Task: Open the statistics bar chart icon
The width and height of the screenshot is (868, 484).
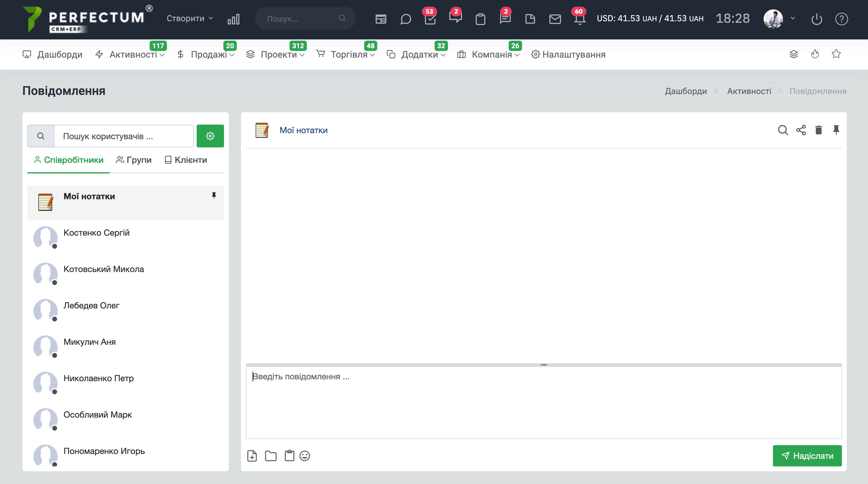Action: click(233, 19)
